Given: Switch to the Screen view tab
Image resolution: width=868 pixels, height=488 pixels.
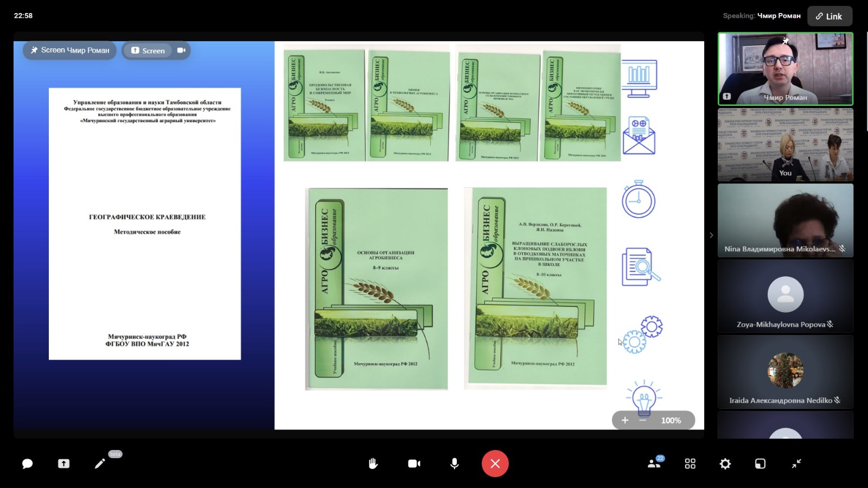Looking at the screenshot, I should [148, 50].
